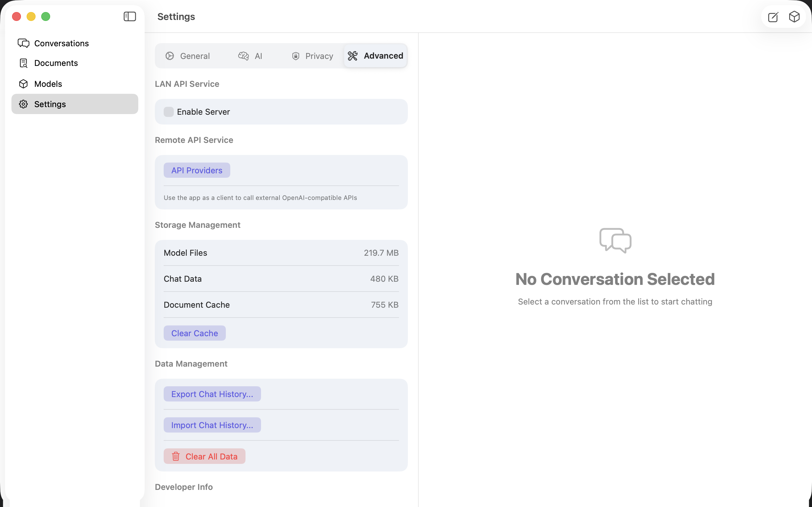Select the Document Cache storage row
Viewport: 812px width, 507px height.
pos(281,305)
